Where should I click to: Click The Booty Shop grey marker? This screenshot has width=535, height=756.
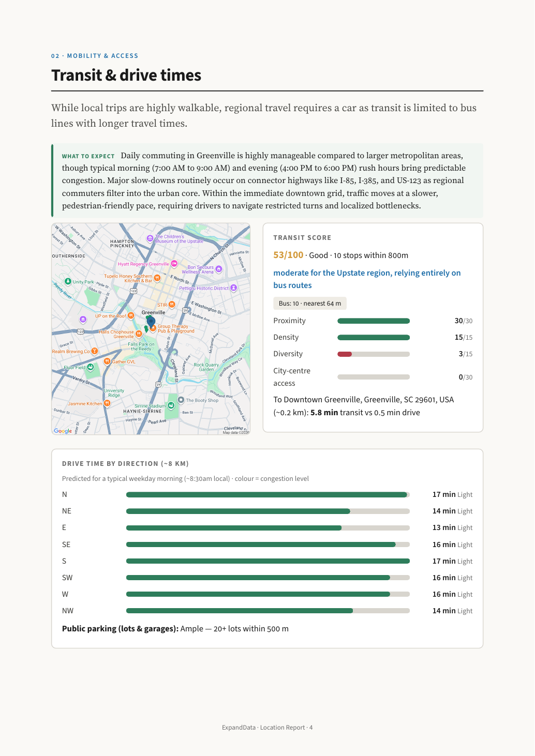181,400
